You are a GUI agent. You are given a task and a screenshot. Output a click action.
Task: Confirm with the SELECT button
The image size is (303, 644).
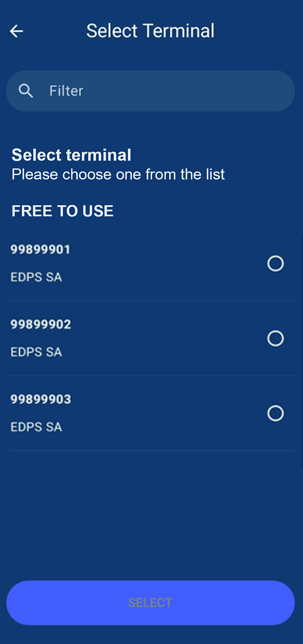click(x=151, y=603)
